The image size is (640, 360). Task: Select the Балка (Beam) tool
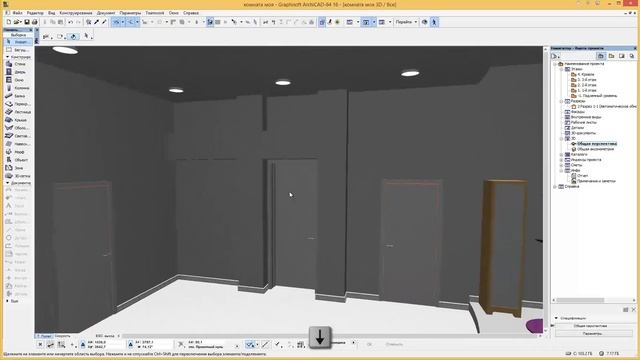pos(16,96)
